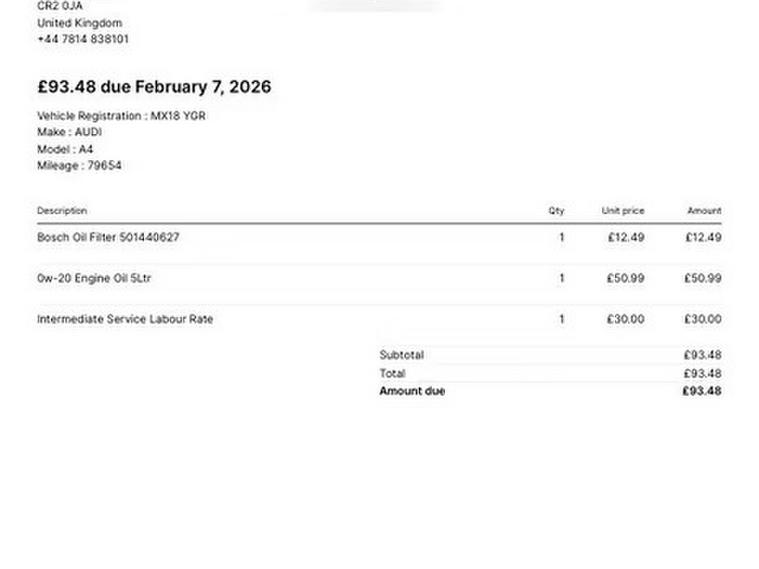Click the Subtotal label
The width and height of the screenshot is (759, 569).
coord(401,355)
